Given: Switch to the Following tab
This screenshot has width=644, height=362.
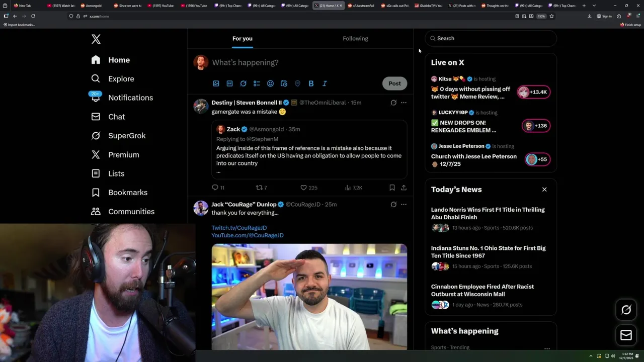Looking at the screenshot, I should (x=356, y=39).
